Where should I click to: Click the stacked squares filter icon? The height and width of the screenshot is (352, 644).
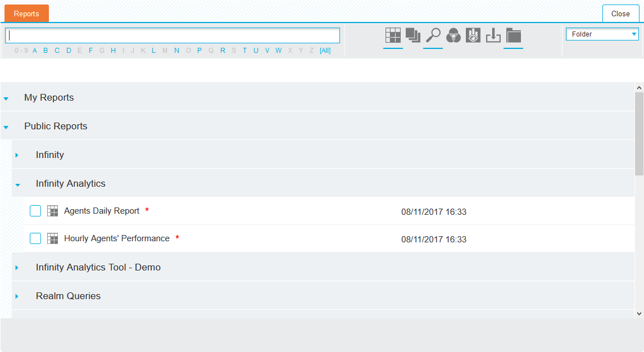point(413,35)
